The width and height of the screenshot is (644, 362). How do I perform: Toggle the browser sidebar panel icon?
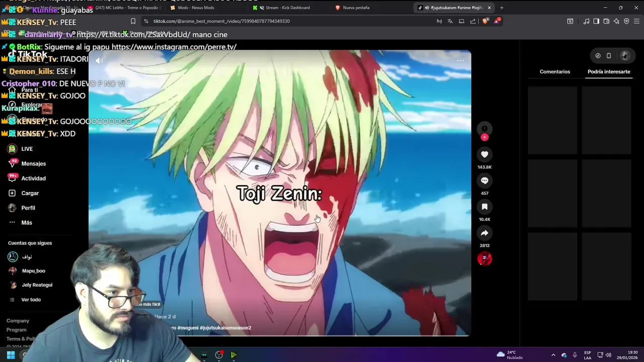click(596, 21)
